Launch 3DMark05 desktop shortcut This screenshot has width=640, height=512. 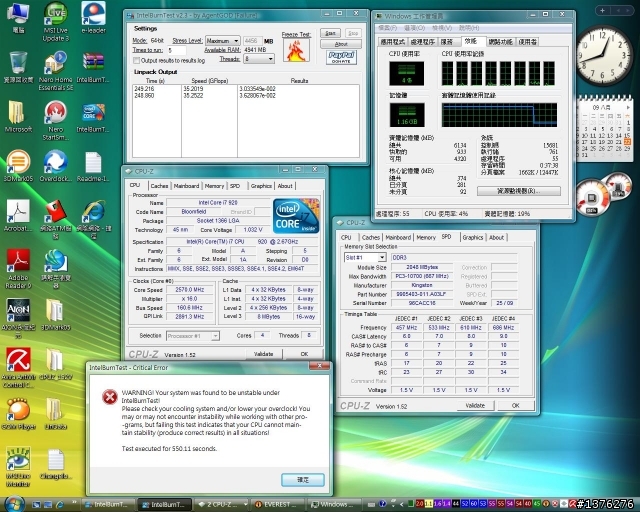point(18,166)
